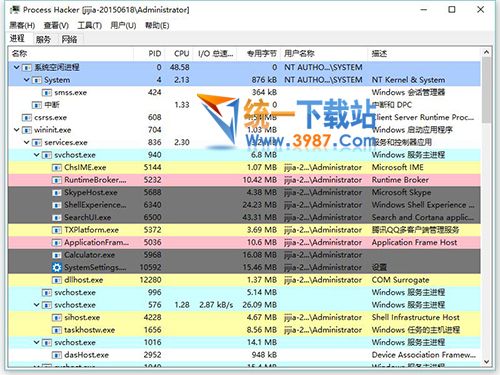Click the Process Hacker title bar icon
The width and height of the screenshot is (500, 375).
[15, 10]
